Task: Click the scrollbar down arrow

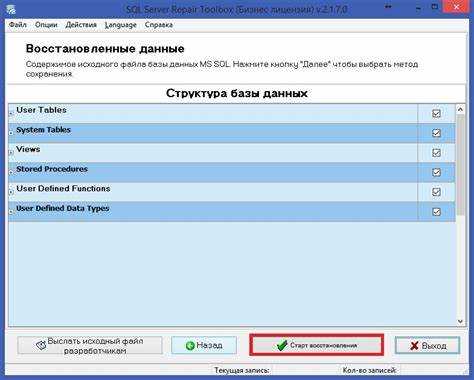Action: click(x=460, y=321)
